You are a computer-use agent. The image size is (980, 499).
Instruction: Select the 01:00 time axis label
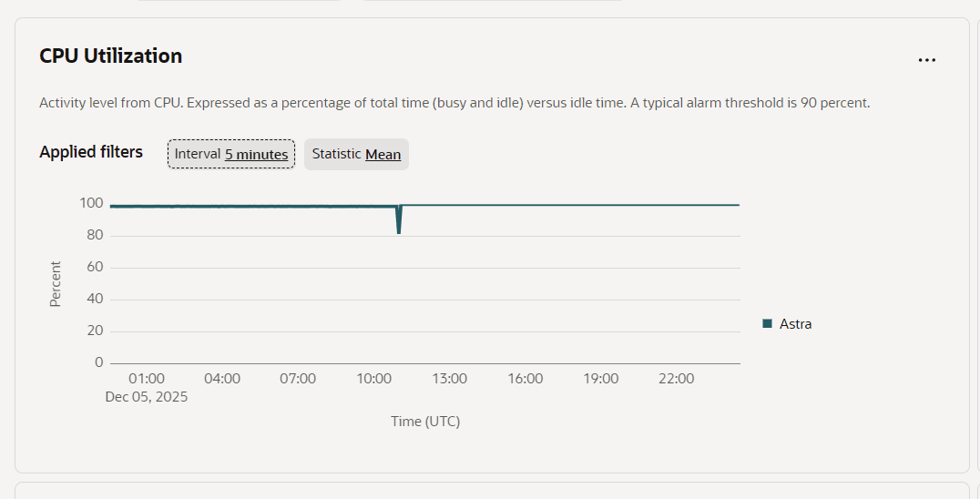tap(146, 379)
